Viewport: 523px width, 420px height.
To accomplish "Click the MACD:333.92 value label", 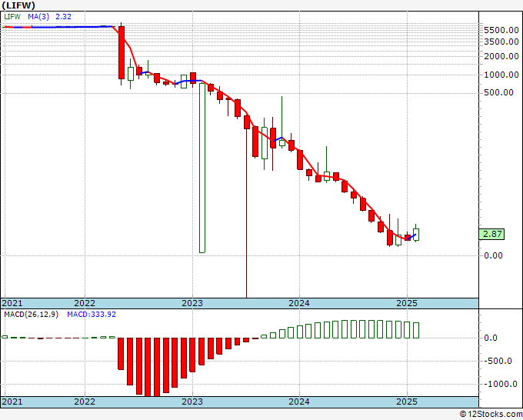I will [x=92, y=315].
